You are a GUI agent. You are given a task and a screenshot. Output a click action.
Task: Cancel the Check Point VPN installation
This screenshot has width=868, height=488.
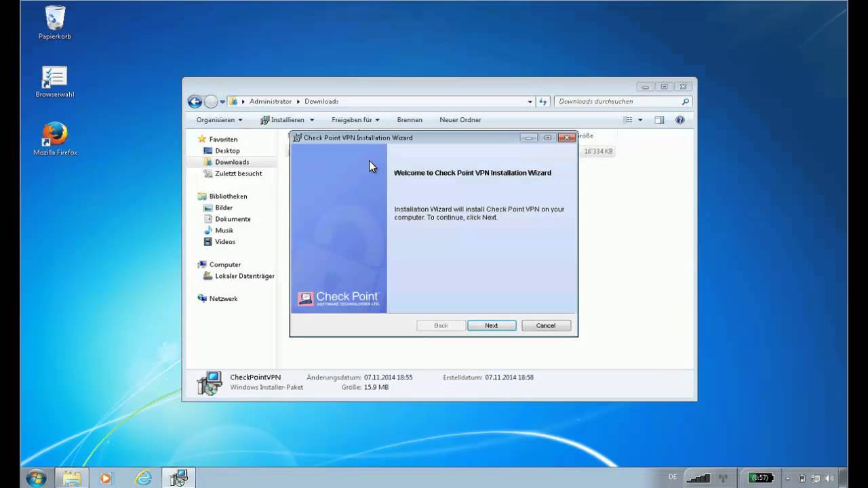[546, 325]
